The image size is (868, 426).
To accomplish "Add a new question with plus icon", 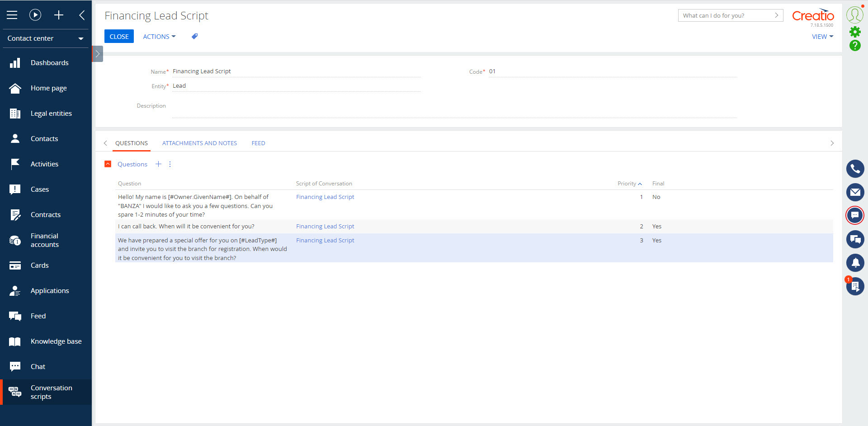I will click(x=158, y=164).
